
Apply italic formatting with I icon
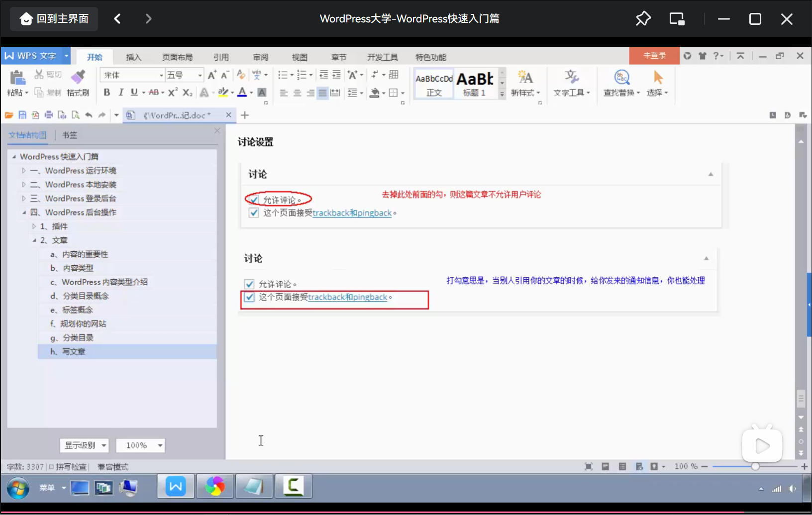tap(120, 92)
